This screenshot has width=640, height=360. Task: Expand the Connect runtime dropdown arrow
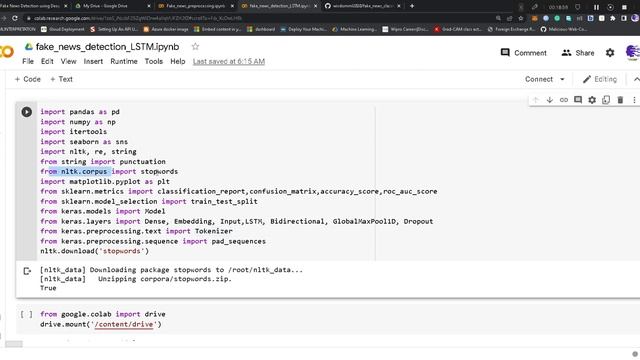pyautogui.click(x=562, y=79)
